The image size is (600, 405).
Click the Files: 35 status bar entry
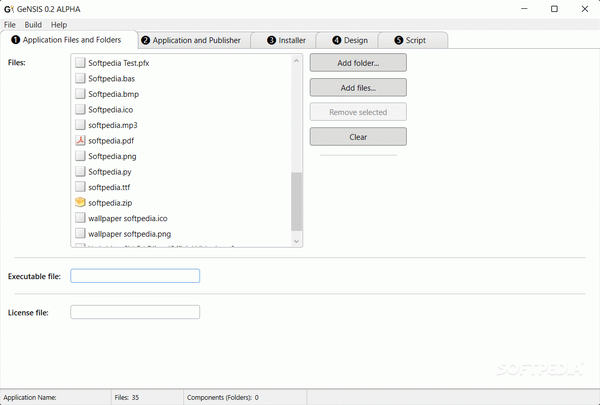click(127, 397)
